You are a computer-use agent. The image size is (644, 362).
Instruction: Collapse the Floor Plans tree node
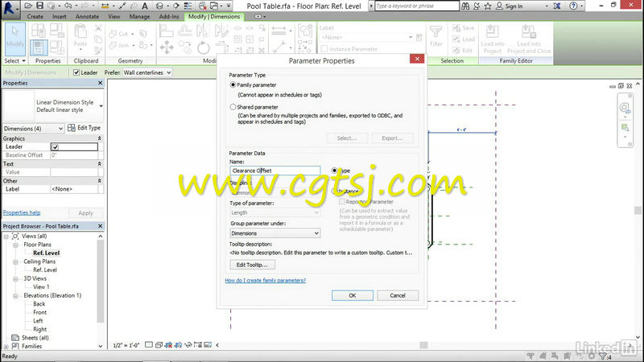tap(15, 245)
